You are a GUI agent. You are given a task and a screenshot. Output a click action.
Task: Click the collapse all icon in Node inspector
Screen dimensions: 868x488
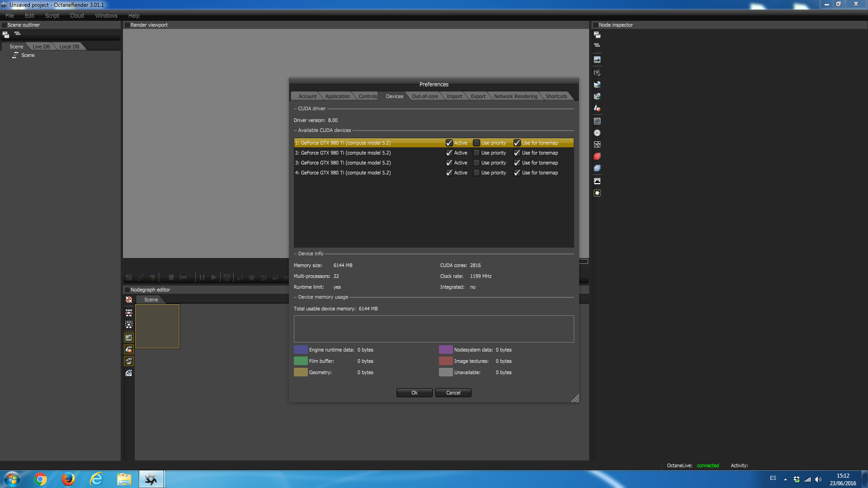pos(597,45)
